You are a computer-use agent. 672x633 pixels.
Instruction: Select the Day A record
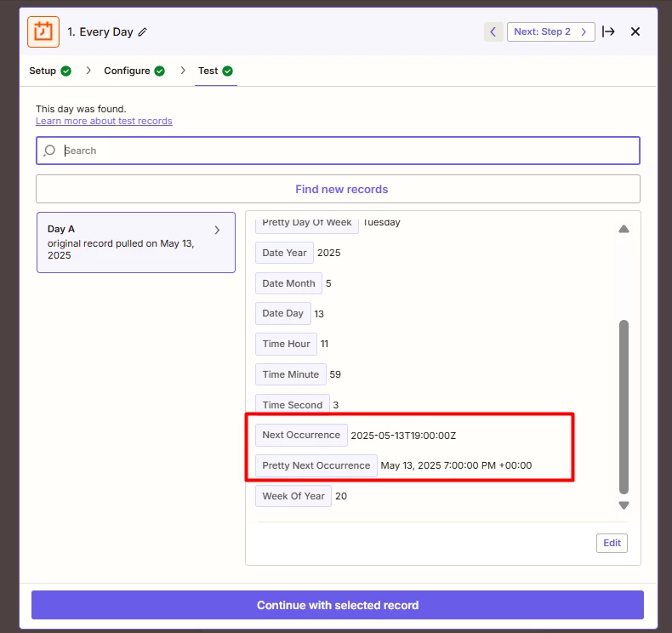click(x=136, y=242)
